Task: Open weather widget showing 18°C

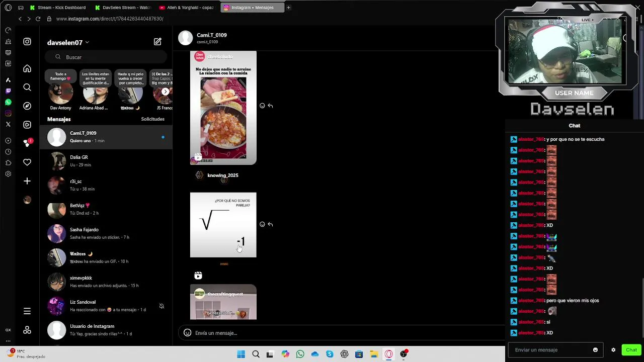Action: [x=26, y=353]
